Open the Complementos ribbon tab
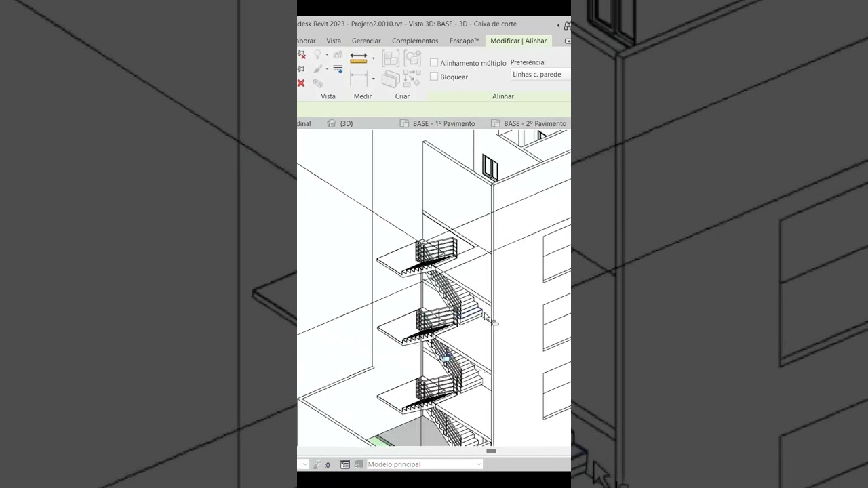The width and height of the screenshot is (868, 488). pos(415,41)
